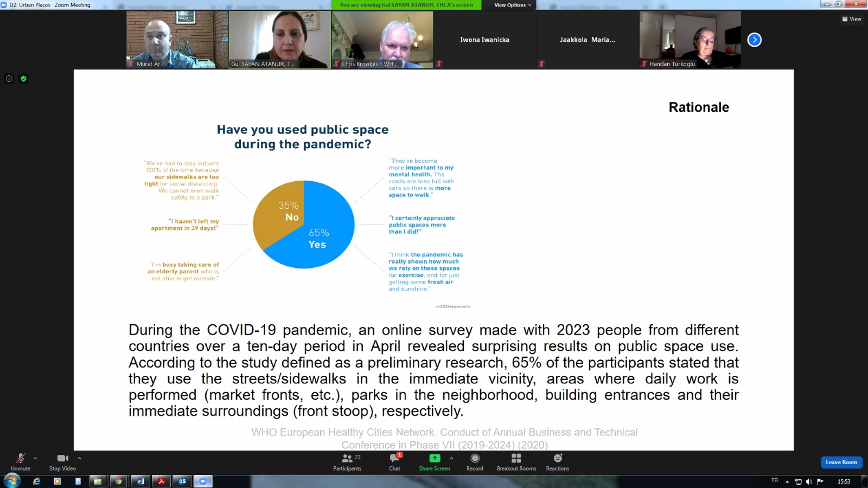
Task: Select Chris Brookes' video thumbnail
Action: 382,40
